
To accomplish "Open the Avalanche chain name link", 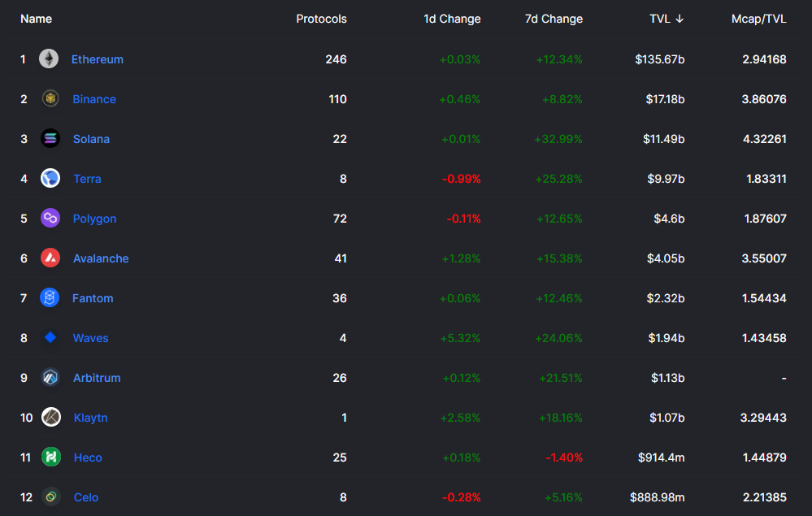I will (x=101, y=258).
